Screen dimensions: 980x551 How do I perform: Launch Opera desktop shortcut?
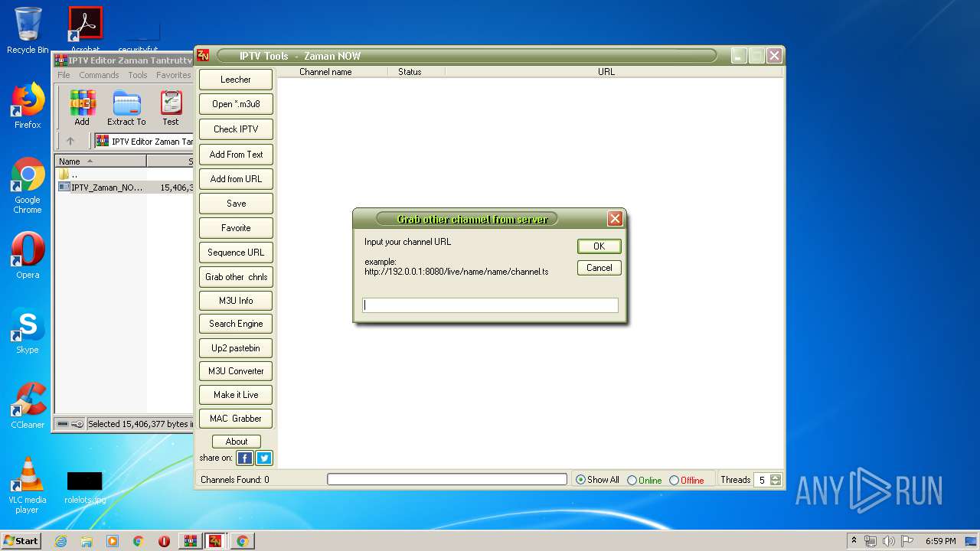click(x=28, y=256)
